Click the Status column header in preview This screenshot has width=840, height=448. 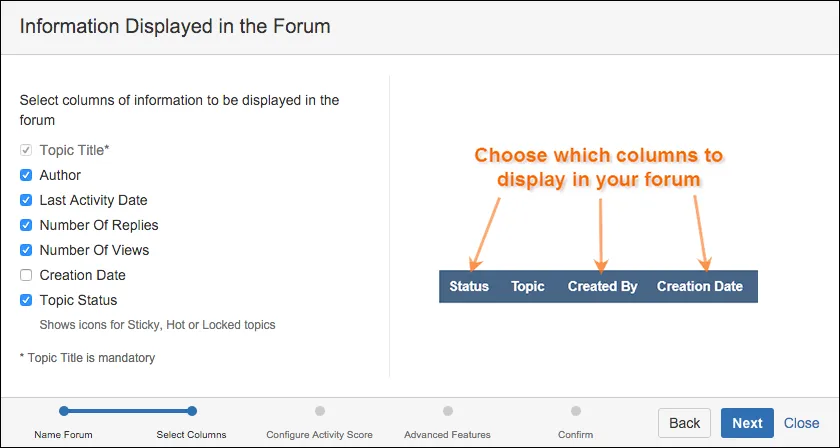click(x=469, y=286)
